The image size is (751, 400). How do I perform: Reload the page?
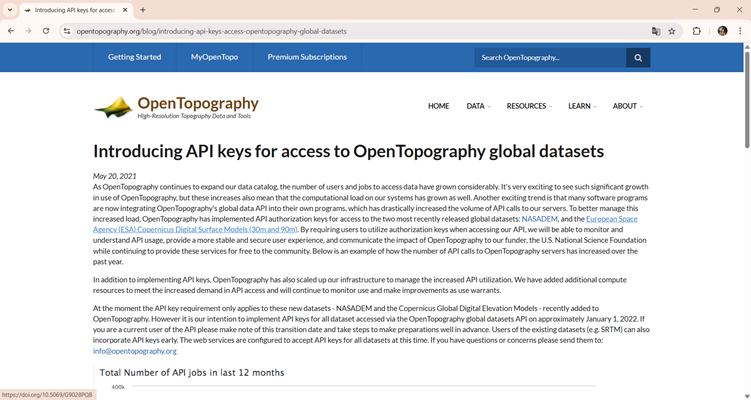click(46, 31)
